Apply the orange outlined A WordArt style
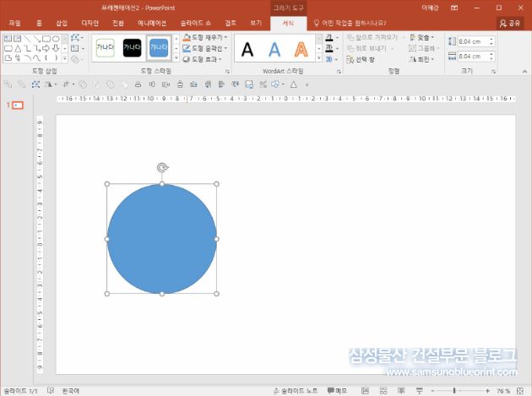Screen dimensions: 532x396 (x=301, y=50)
